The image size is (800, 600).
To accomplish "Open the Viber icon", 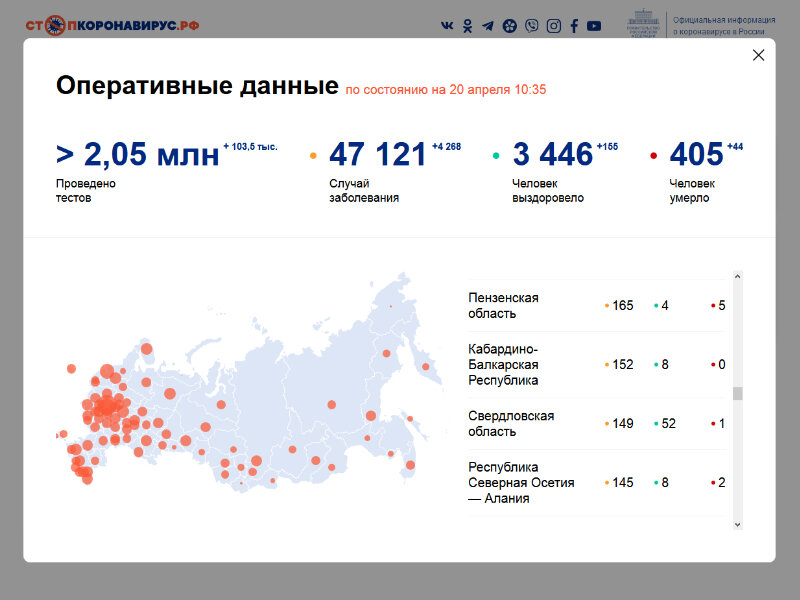I will click(x=532, y=25).
